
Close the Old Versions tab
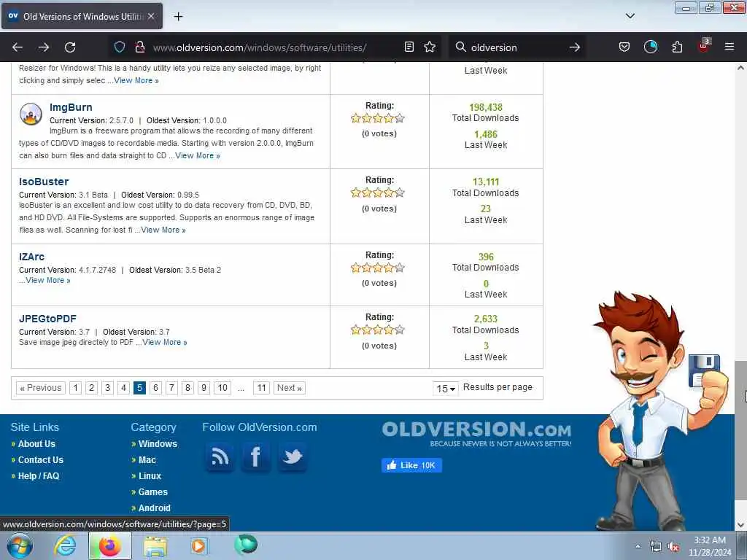click(151, 16)
